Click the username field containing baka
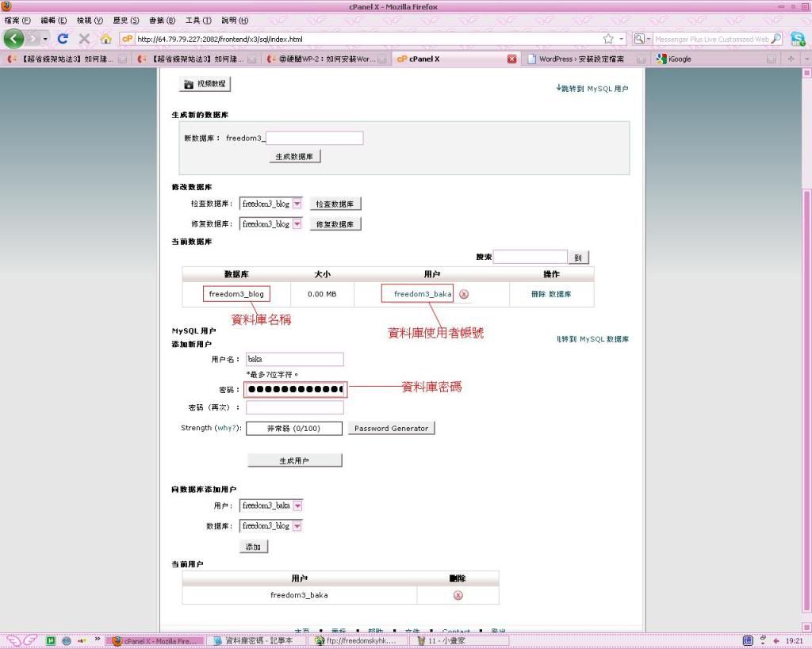Viewport: 812px width, 649px height. click(295, 359)
